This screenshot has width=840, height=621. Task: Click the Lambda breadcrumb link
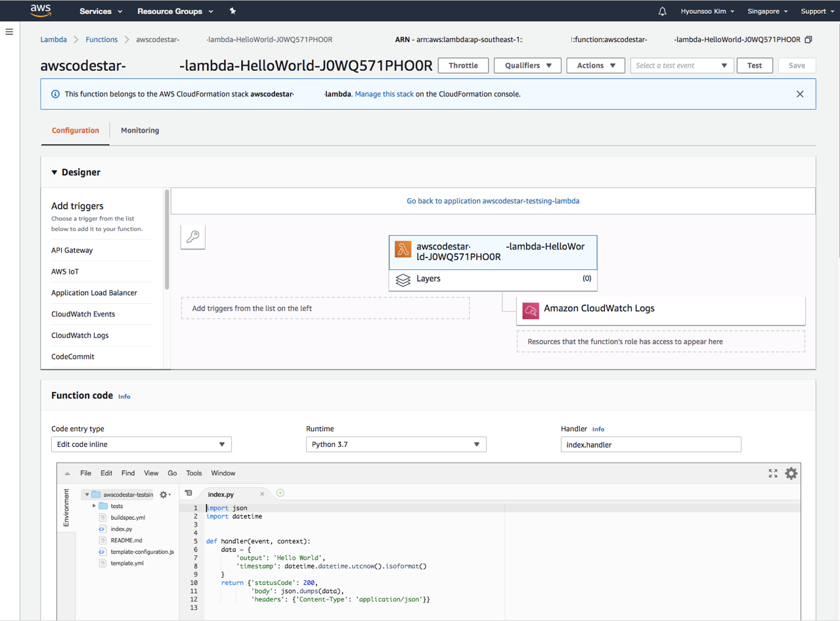[x=54, y=39]
